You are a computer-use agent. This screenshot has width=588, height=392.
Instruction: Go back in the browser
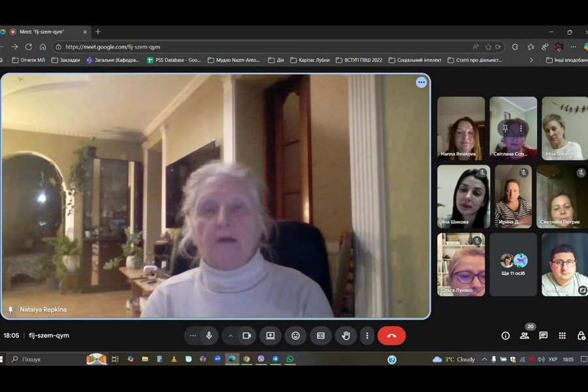click(x=1, y=47)
